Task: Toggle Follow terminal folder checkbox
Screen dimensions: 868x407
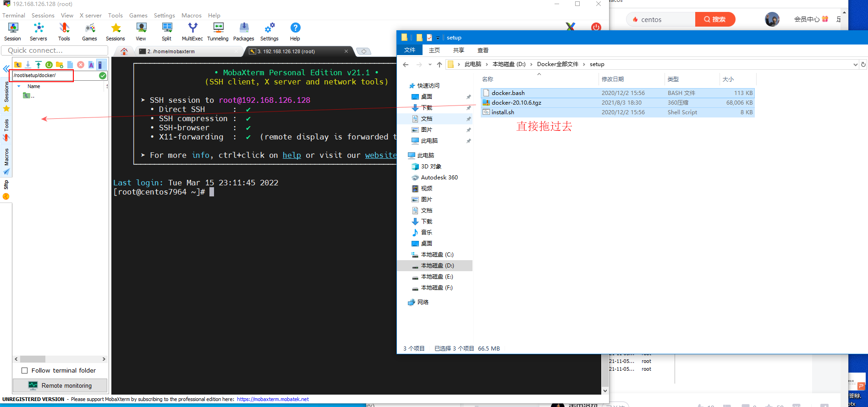Action: [x=25, y=371]
